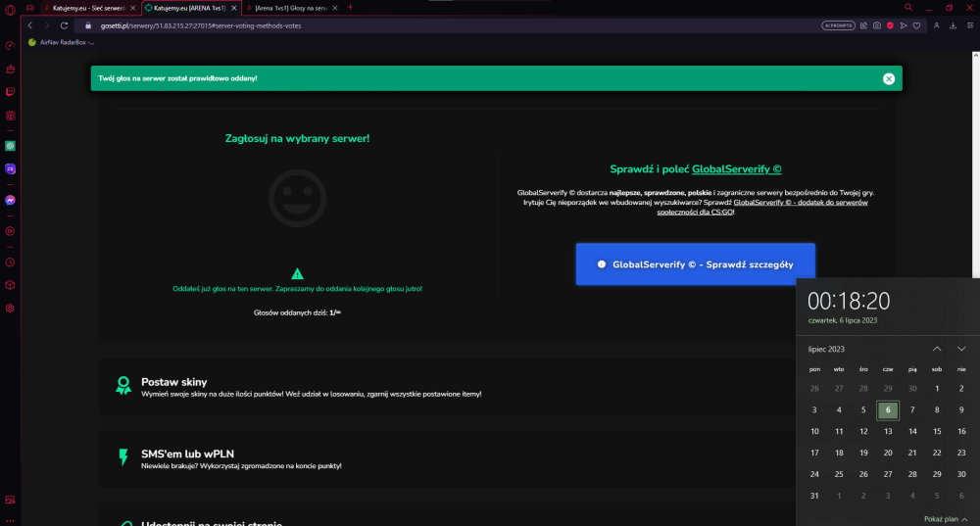Search tabs with the magnifier icon
980x526 pixels.
pos(908,8)
